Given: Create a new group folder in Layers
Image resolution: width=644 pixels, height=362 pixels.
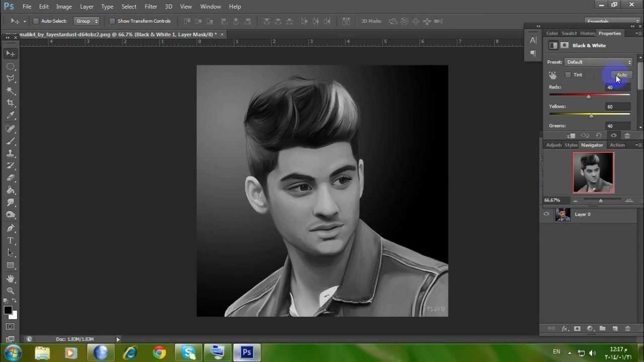Looking at the screenshot, I should click(602, 328).
